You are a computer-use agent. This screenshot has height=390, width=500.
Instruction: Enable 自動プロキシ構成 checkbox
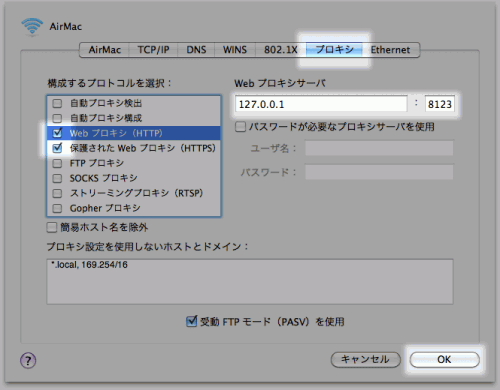pyautogui.click(x=57, y=118)
